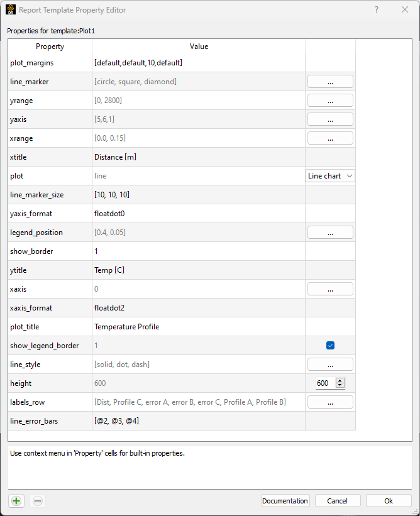This screenshot has width=420, height=516.
Task: Click the 'plot_margins' property name
Action: point(31,63)
